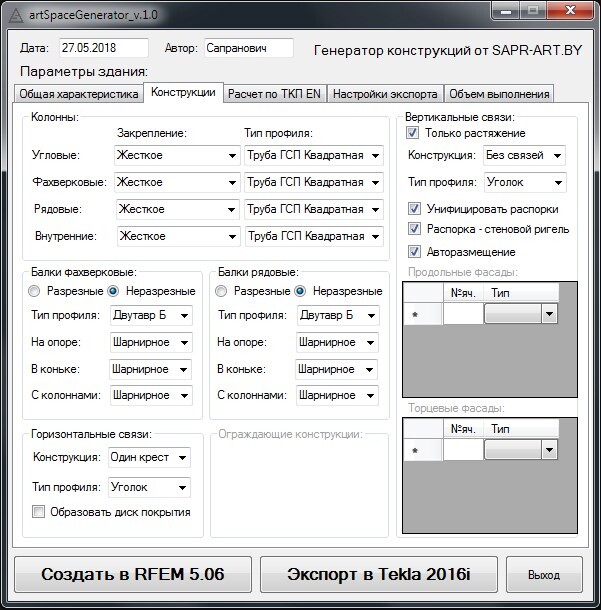Uncheck 'Только растяжение' option
This screenshot has width=601, height=610.
tap(413, 133)
